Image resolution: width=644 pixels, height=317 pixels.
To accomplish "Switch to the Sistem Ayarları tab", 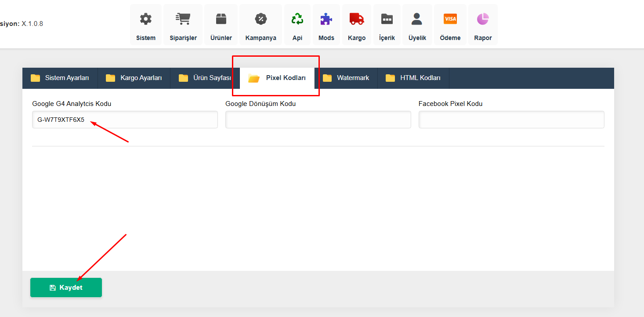I will pos(60,78).
